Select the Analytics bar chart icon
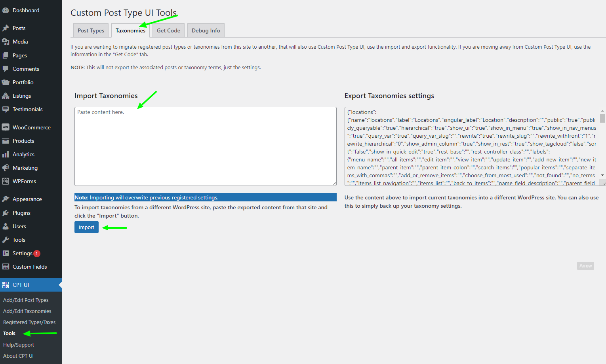This screenshot has width=606, height=364. pyautogui.click(x=6, y=154)
